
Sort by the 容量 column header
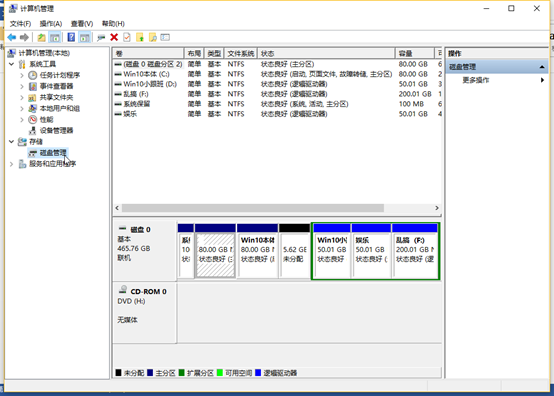[x=414, y=53]
